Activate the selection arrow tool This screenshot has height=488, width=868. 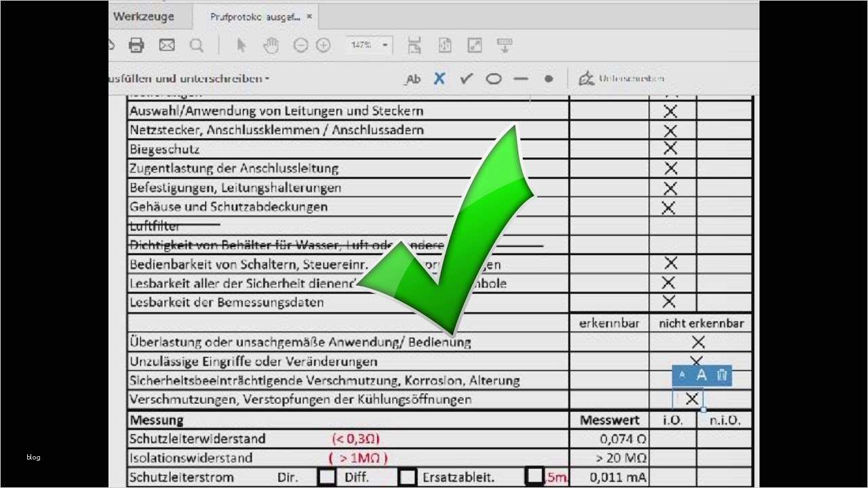pos(241,45)
